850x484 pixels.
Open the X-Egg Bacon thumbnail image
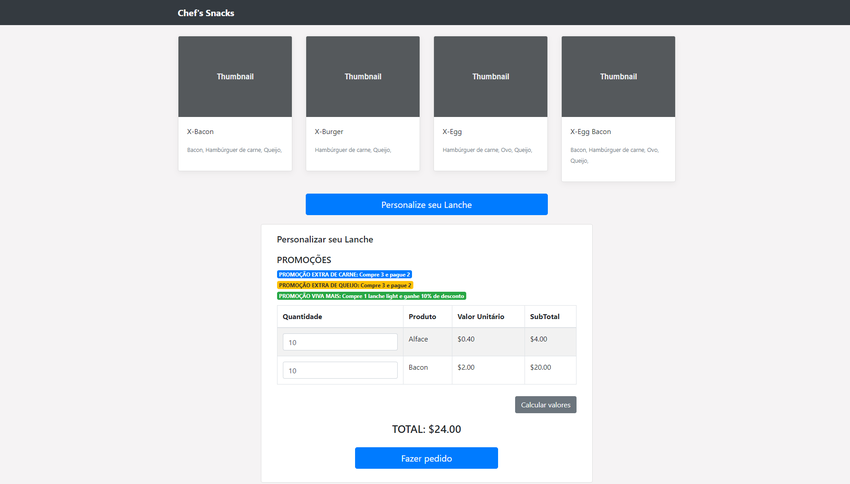click(619, 76)
